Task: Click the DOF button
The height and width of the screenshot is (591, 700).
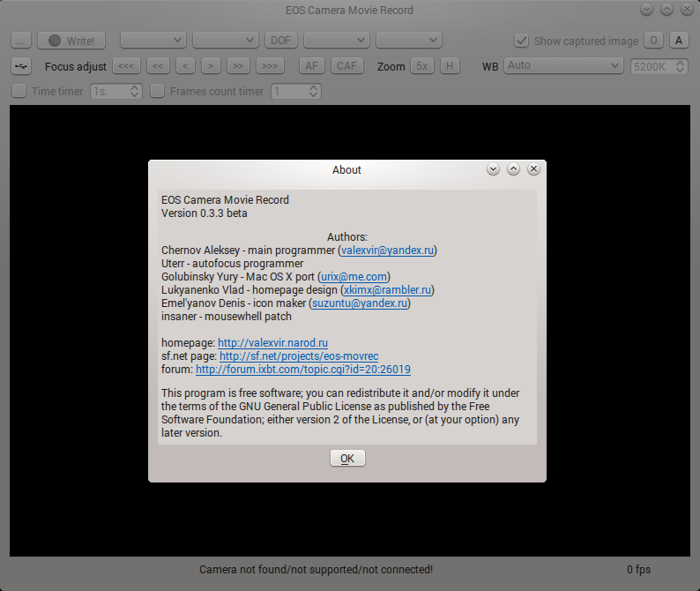Action: coord(281,41)
